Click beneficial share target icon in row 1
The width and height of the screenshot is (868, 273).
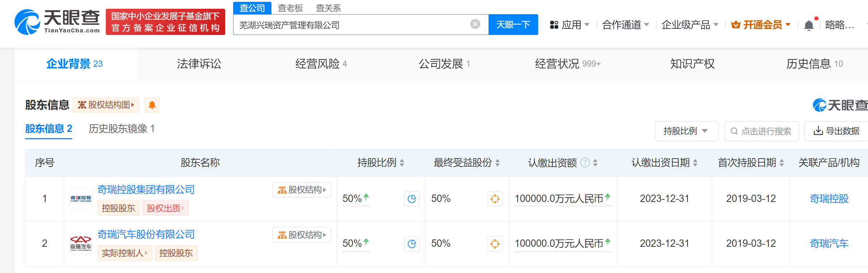pyautogui.click(x=495, y=199)
